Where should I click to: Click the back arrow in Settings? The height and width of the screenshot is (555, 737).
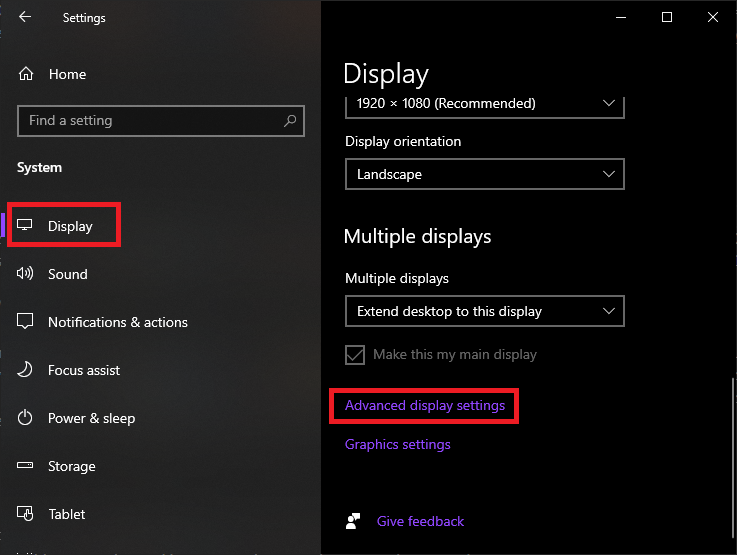coord(25,17)
